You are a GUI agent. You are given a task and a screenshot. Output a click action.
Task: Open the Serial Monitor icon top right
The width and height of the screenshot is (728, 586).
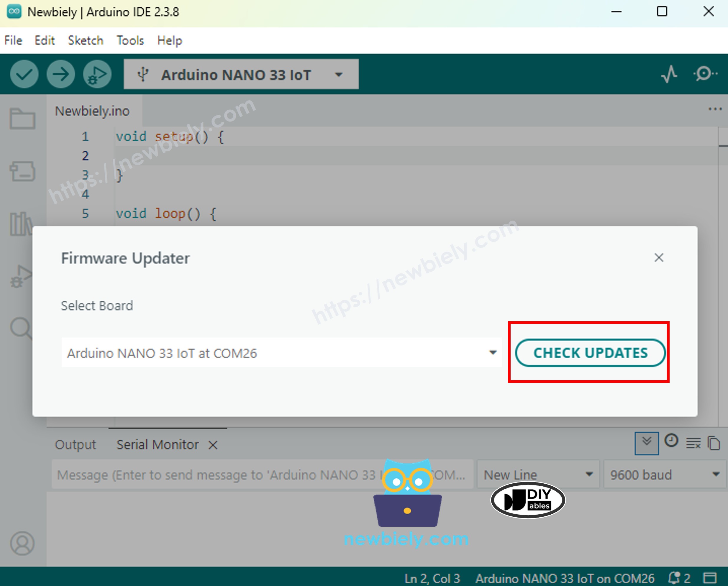(x=704, y=74)
